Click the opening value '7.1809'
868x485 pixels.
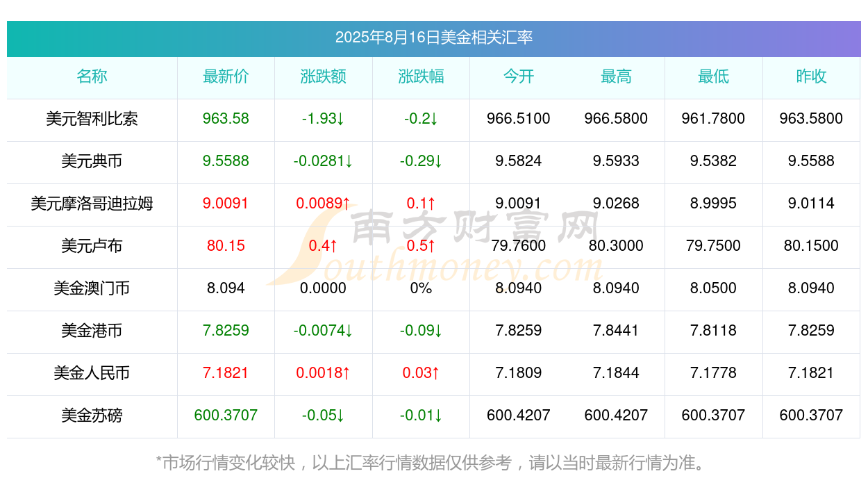point(519,373)
